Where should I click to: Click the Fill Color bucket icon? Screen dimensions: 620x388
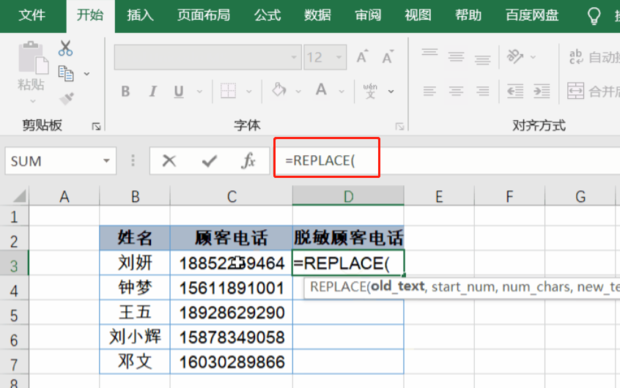tap(279, 90)
